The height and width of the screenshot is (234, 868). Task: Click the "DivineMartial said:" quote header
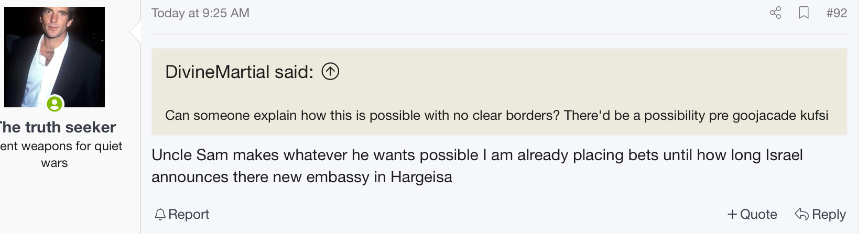[x=239, y=72]
